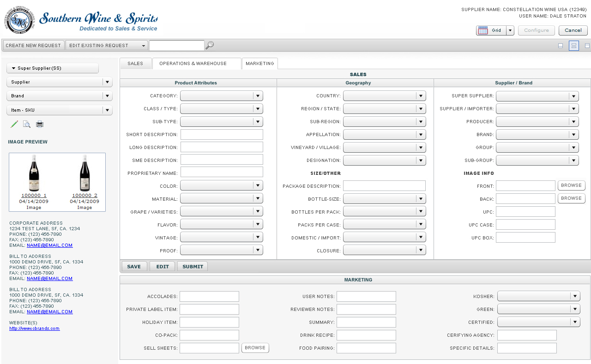The height and width of the screenshot is (364, 591).
Task: Focus the Drink Recipe field
Action: [366, 335]
